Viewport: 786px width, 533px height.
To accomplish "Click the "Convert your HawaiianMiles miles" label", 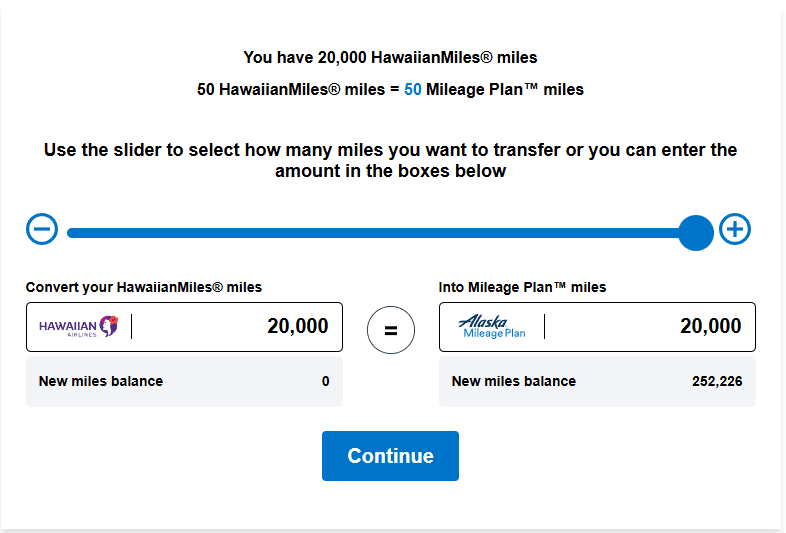I will (144, 287).
